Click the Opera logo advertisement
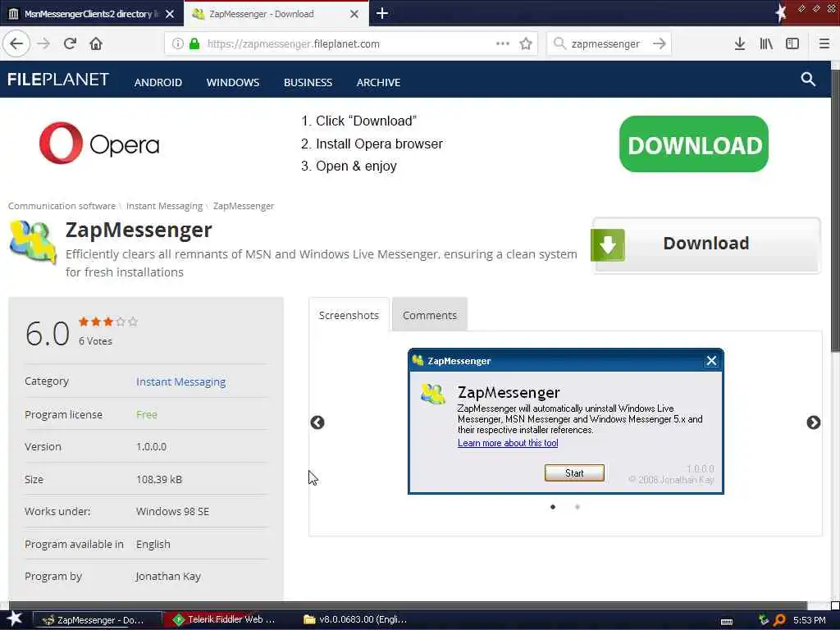Screen dimensions: 840x630 click(99, 143)
